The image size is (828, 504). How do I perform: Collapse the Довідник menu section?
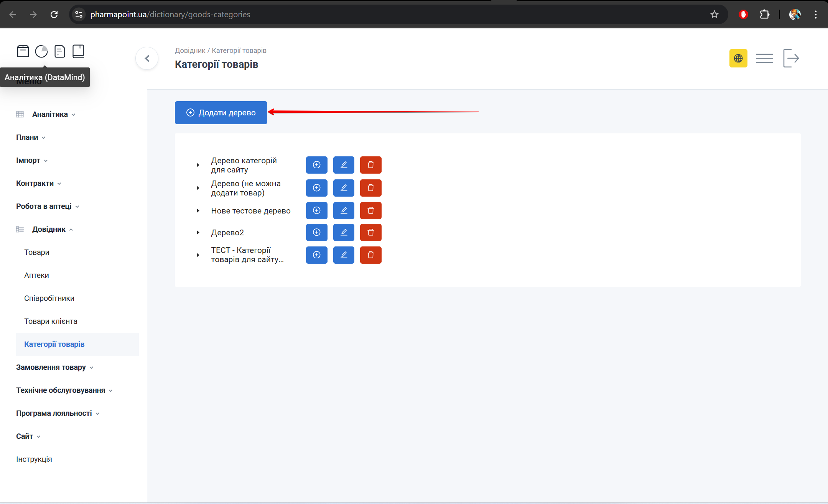[49, 229]
